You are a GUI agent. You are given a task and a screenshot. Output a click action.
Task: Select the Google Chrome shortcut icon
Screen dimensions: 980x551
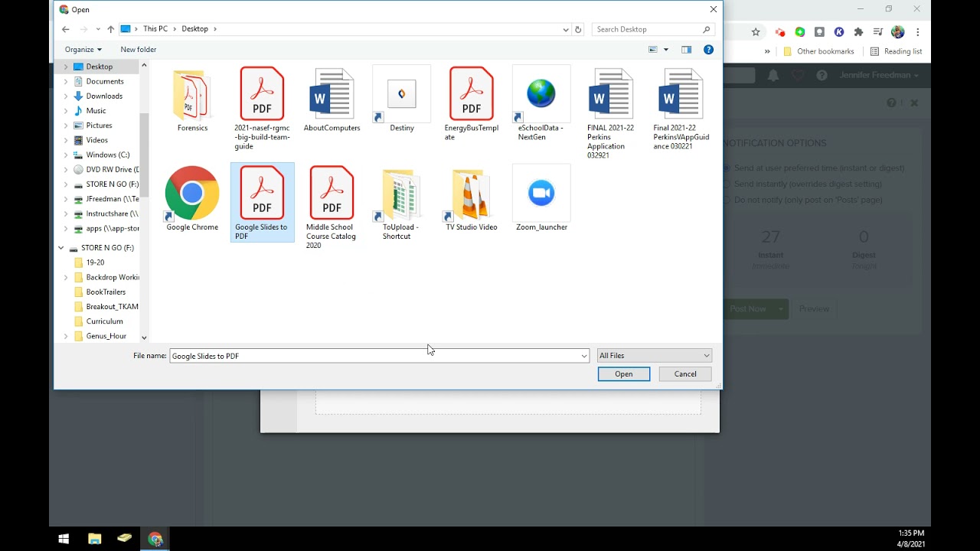[x=192, y=194]
